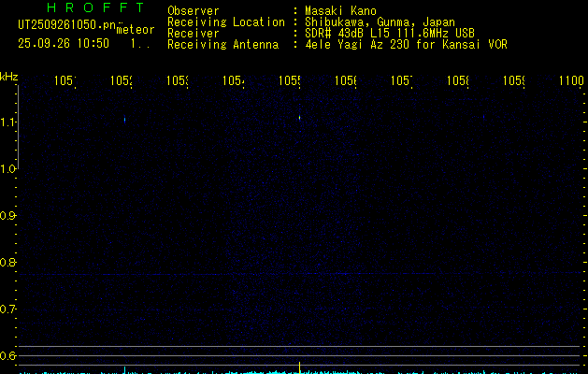Click the 'Receiving Antenna' field label
This screenshot has width=588, height=374.
point(223,45)
